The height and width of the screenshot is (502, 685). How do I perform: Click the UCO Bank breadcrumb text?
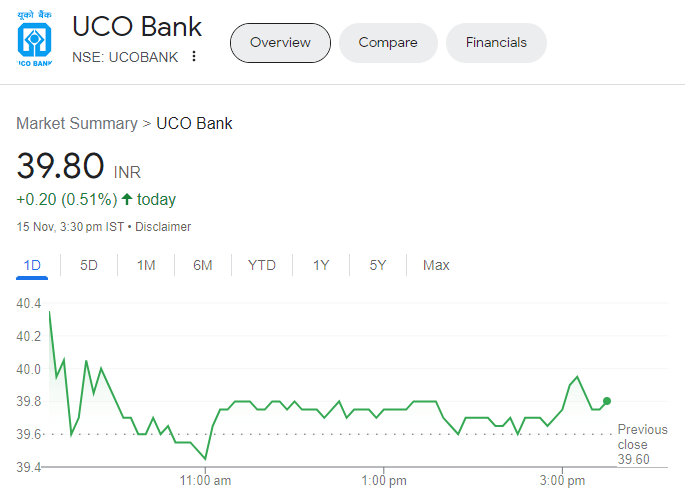click(x=194, y=124)
